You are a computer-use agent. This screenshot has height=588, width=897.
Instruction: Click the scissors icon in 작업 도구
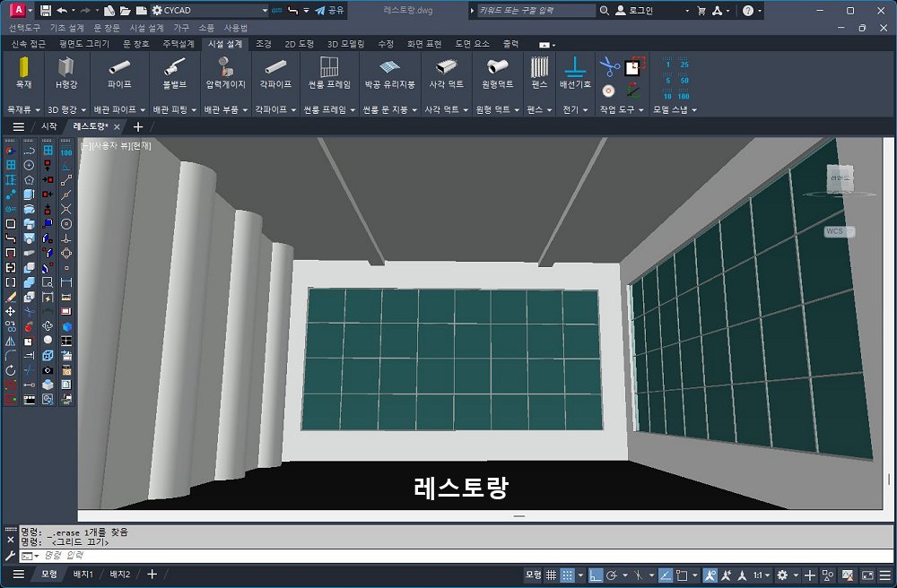point(609,67)
